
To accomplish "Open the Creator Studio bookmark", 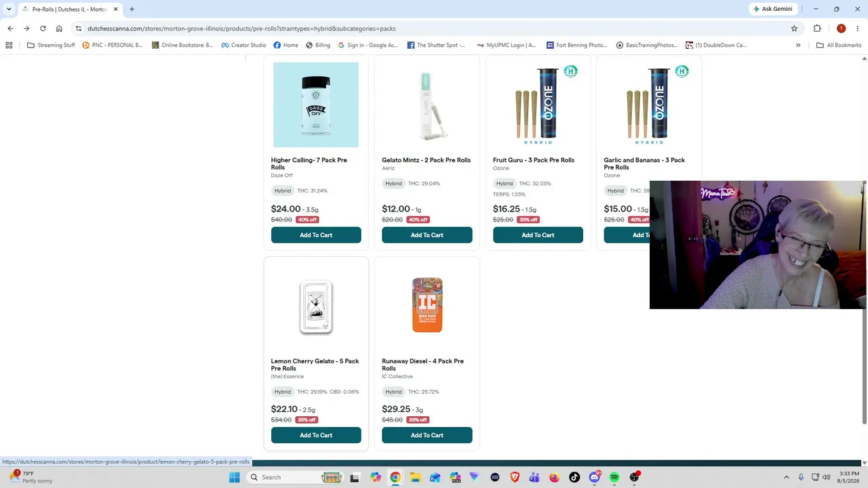I will coord(243,45).
